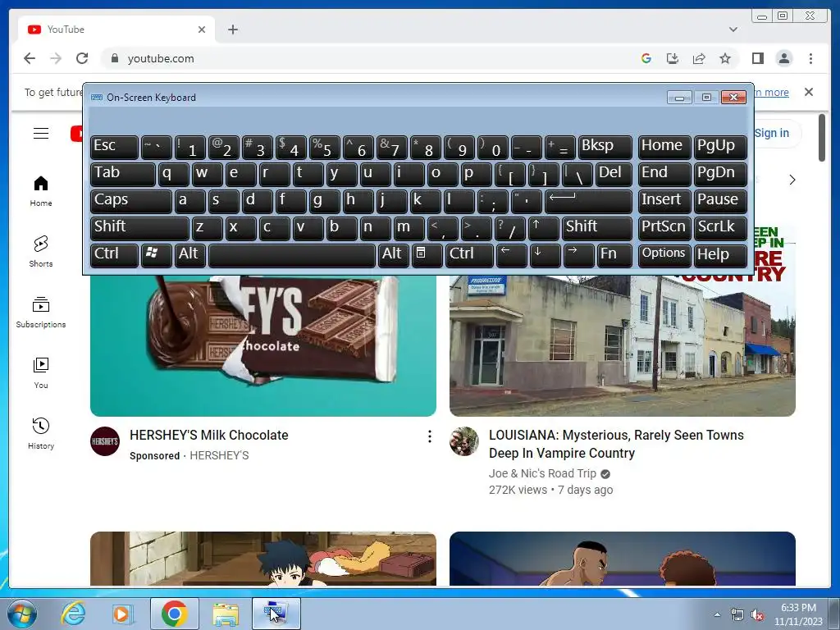This screenshot has width=840, height=630.
Task: Open YouTube hamburger guide menu
Action: [41, 133]
